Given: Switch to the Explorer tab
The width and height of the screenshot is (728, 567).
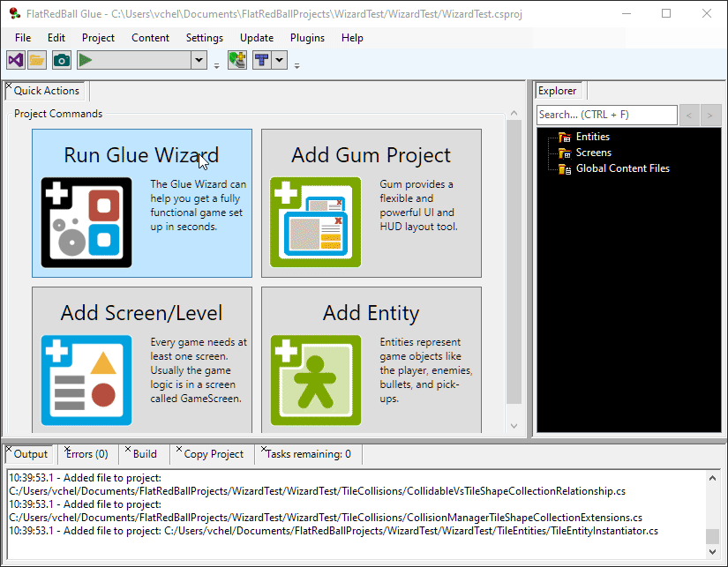Looking at the screenshot, I should click(557, 91).
